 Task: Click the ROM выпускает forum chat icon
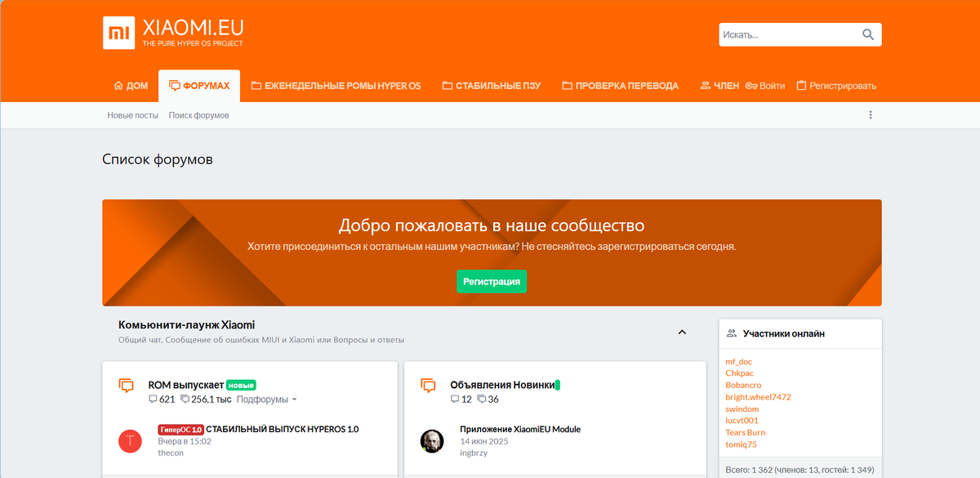(126, 385)
